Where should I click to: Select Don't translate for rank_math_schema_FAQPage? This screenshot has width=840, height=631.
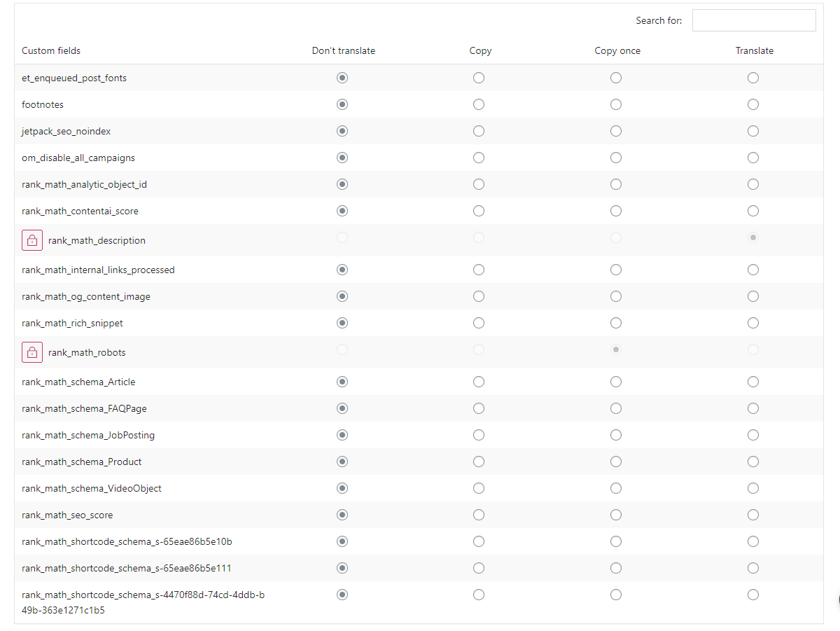coord(342,408)
